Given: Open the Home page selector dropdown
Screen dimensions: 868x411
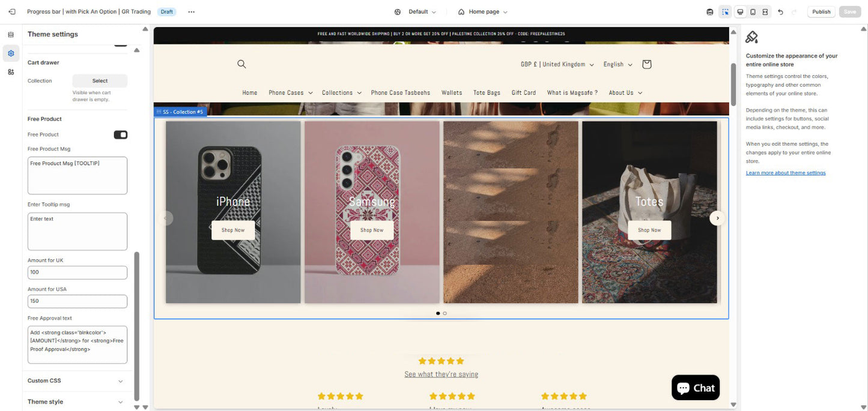Looking at the screenshot, I should 482,11.
